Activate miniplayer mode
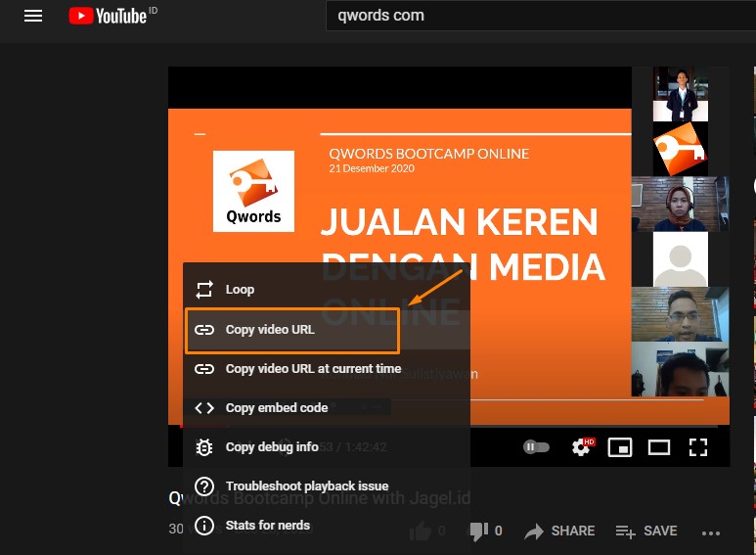756x555 pixels. click(620, 447)
